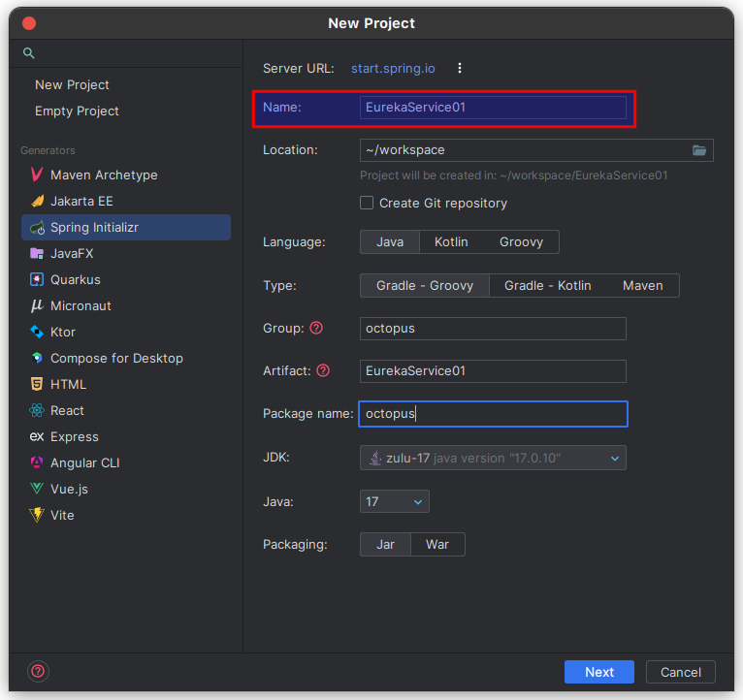Click the Angular CLI icon
Image resolution: width=743 pixels, height=700 pixels.
pyautogui.click(x=37, y=462)
